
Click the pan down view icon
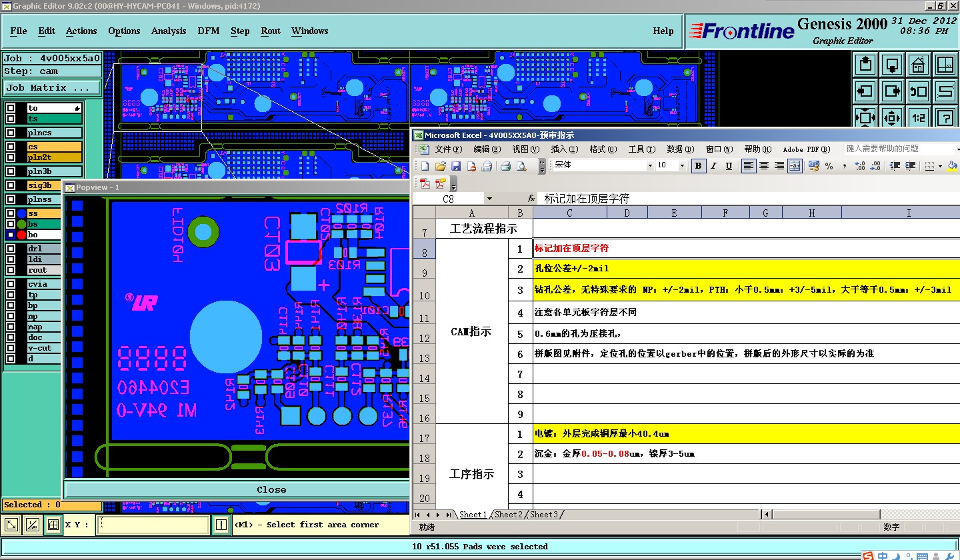coord(892,65)
